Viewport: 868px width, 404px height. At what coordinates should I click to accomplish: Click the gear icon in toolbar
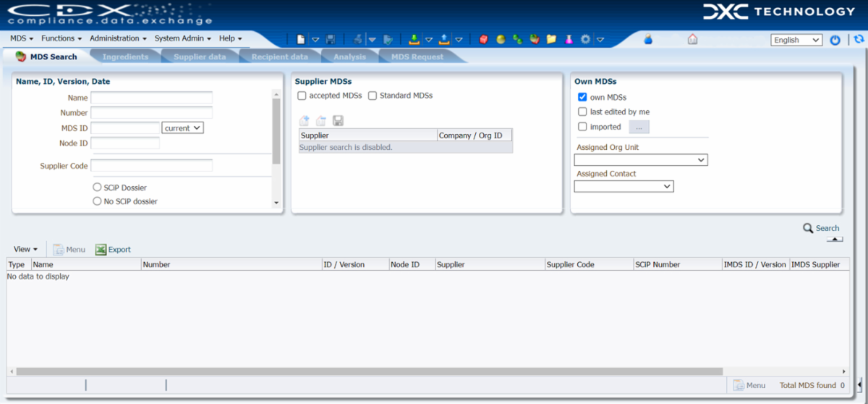(x=586, y=39)
